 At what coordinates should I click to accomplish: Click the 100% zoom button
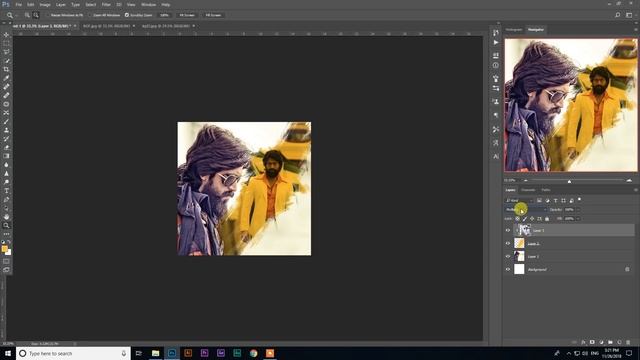(x=164, y=15)
